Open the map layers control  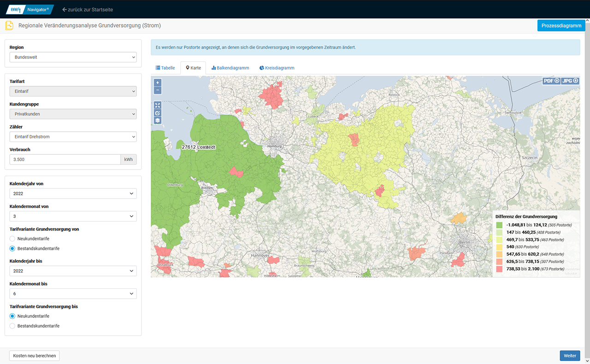(x=158, y=120)
